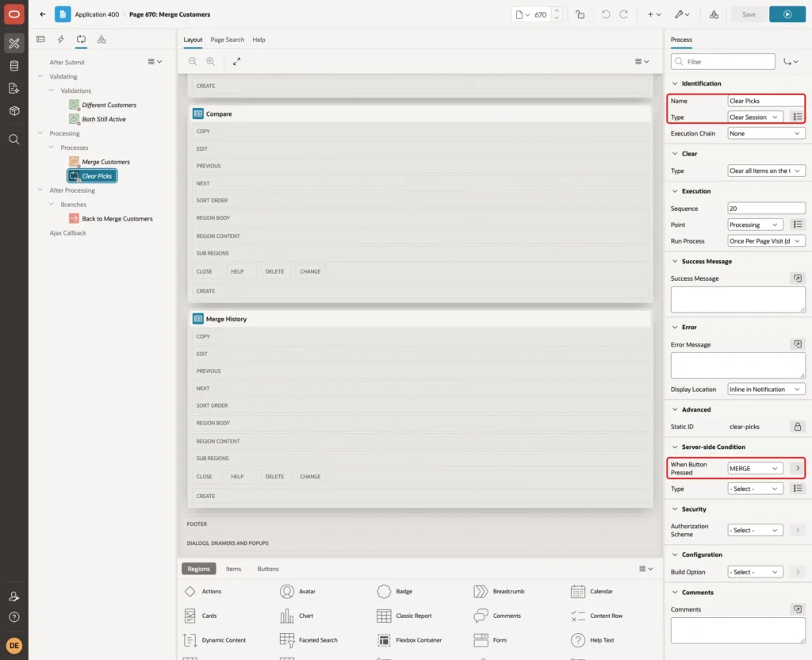Switch gallery to Items tab
This screenshot has height=660, width=812.
pos(233,569)
